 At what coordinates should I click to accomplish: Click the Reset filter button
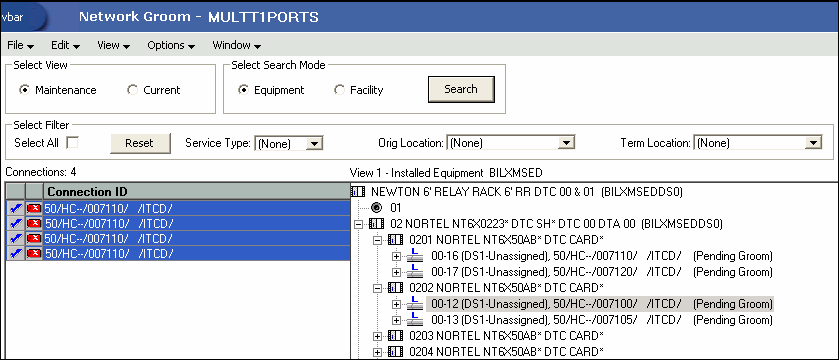(x=140, y=143)
